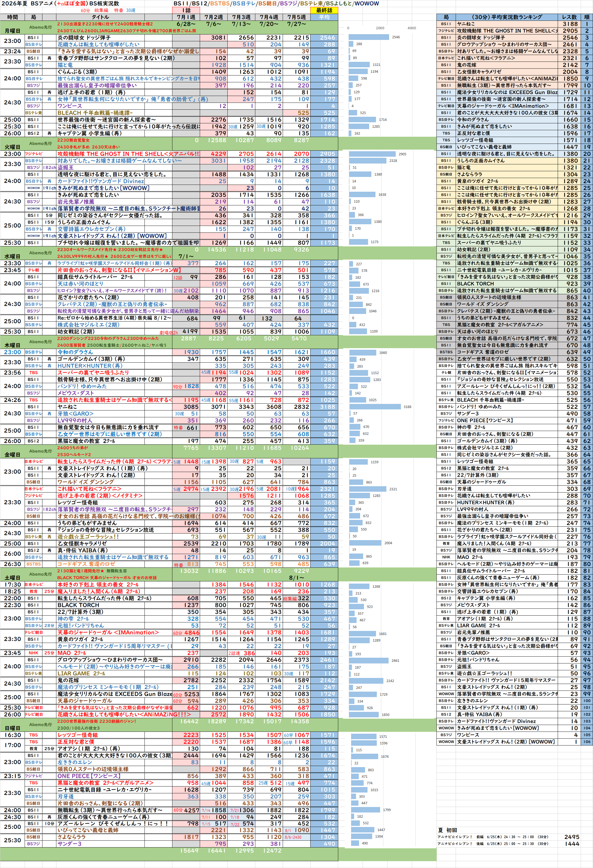
Task: Select the 7月2週 column header
Action: [214, 17]
